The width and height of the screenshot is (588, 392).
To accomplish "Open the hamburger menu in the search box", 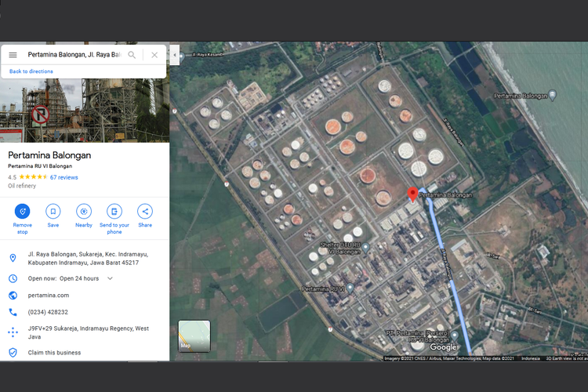I will click(13, 55).
